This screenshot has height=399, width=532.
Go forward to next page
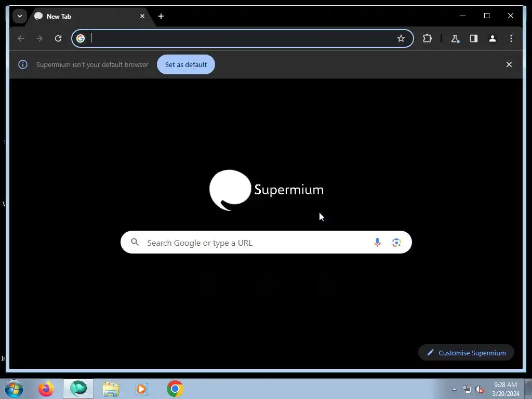(39, 38)
